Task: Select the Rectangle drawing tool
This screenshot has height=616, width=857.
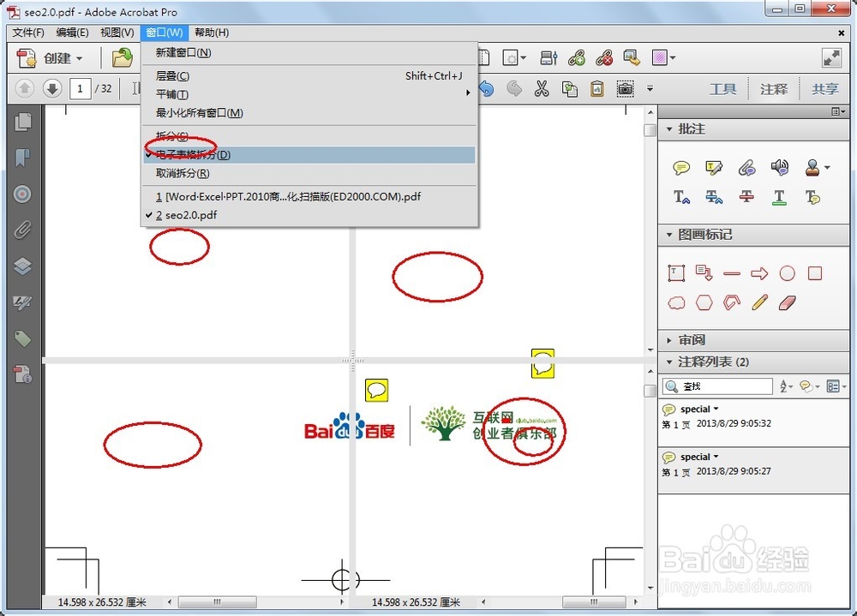Action: click(815, 272)
